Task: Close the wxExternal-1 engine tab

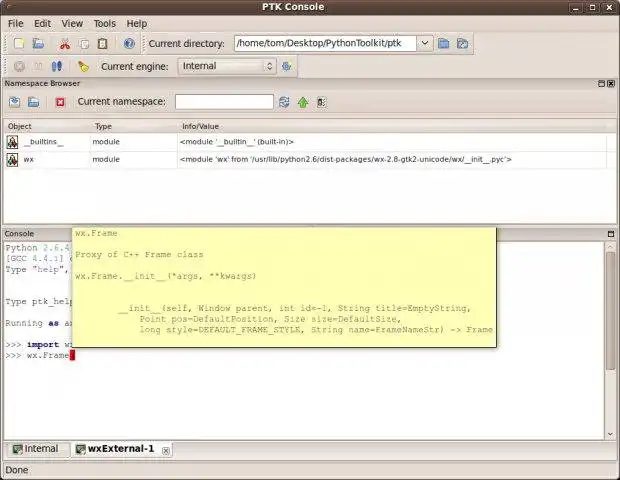Action: (x=166, y=450)
